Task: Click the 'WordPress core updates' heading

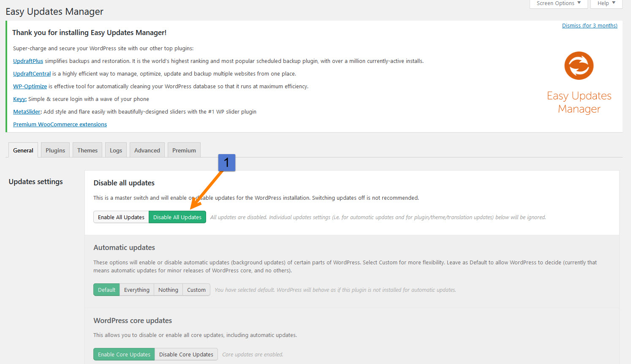Action: 133,321
